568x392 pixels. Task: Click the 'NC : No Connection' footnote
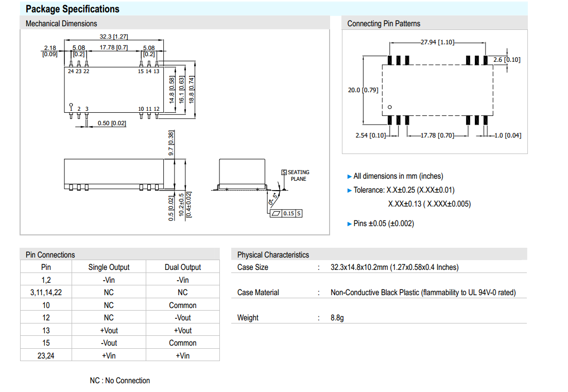click(120, 381)
